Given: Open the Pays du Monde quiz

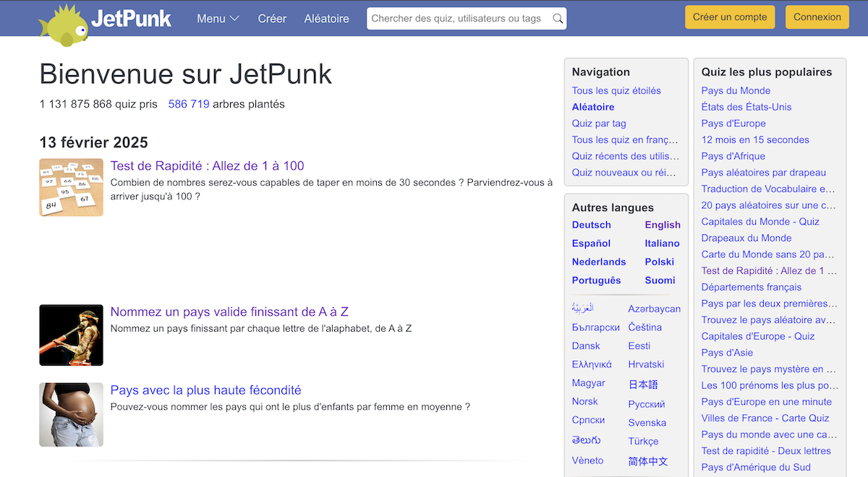Looking at the screenshot, I should point(736,90).
